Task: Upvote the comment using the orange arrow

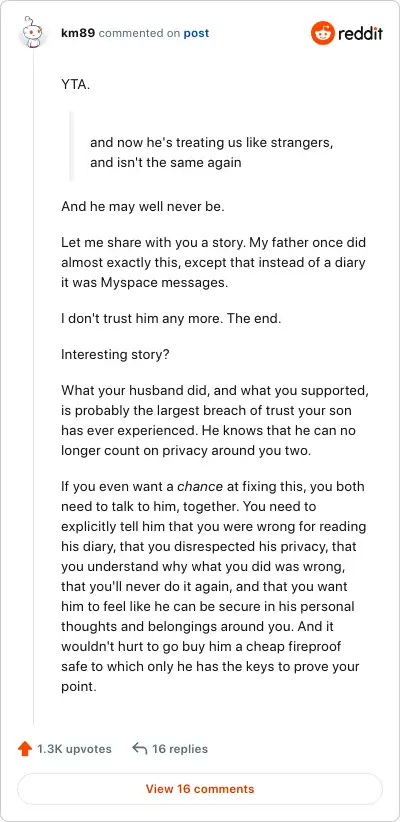Action: (x=25, y=749)
